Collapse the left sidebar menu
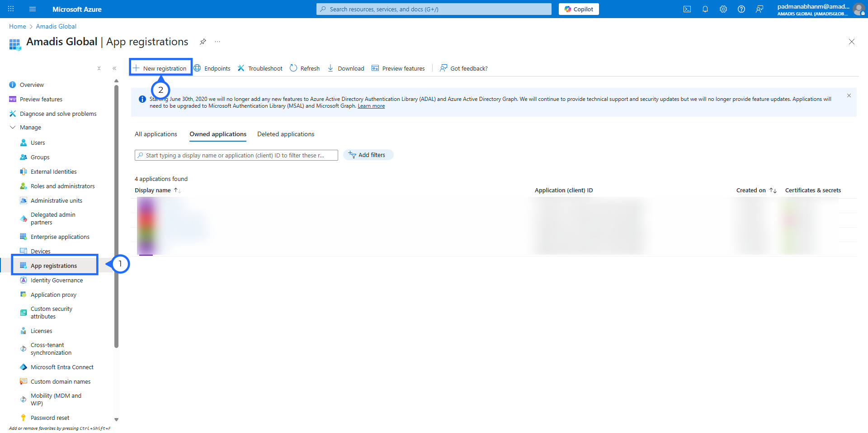The width and height of the screenshot is (868, 433). (114, 68)
